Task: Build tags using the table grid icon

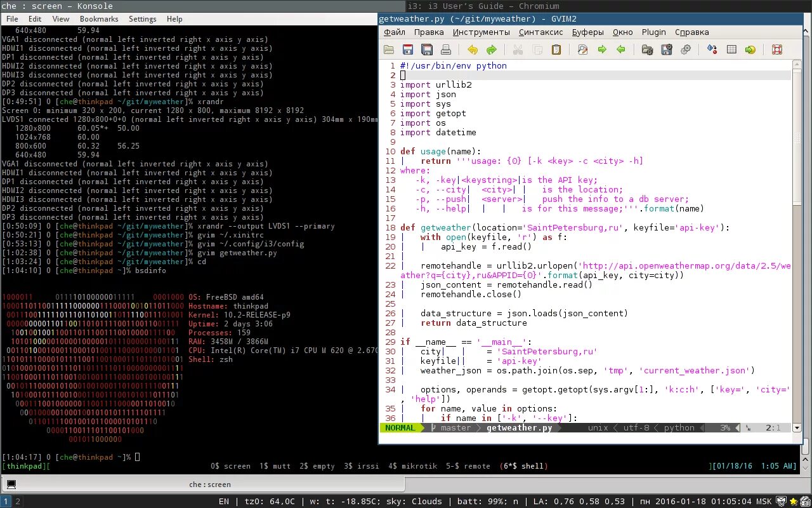Action: pyautogui.click(x=731, y=50)
